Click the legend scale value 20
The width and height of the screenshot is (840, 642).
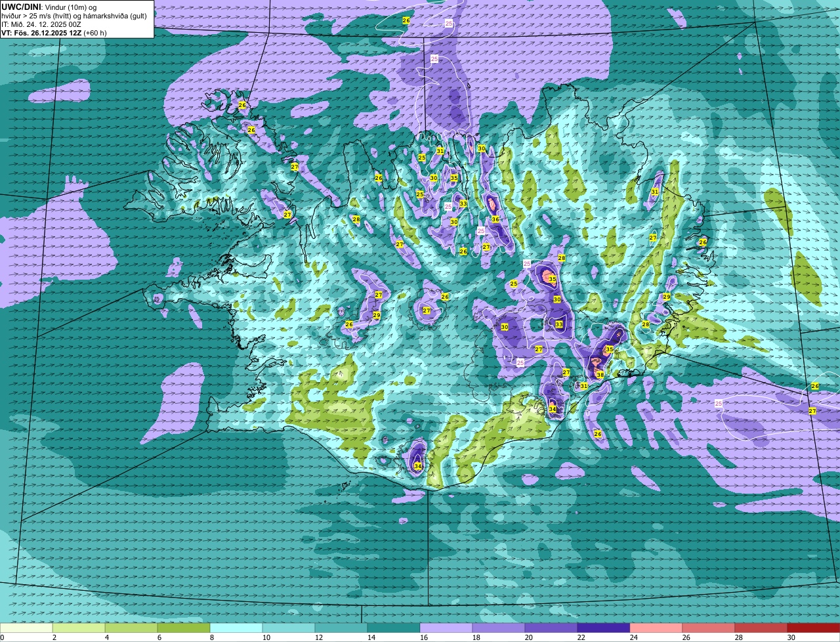click(x=529, y=637)
